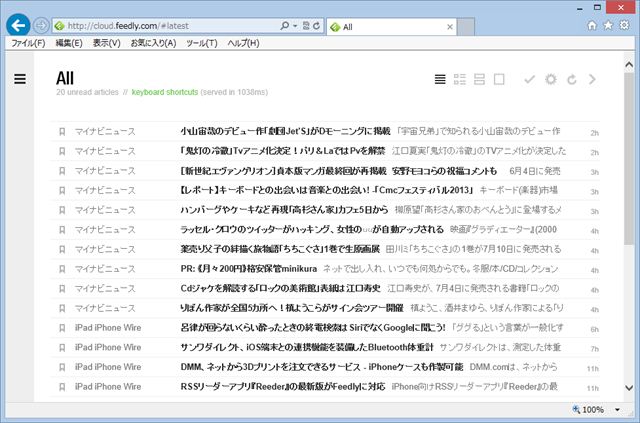Viewport: 640px width, 423px height.
Task: Close the 'All' browser tab
Action: (450, 27)
